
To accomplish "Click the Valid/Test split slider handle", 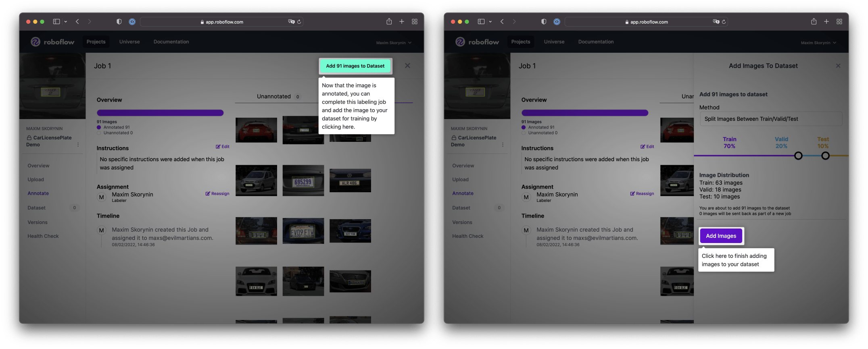I will (825, 156).
